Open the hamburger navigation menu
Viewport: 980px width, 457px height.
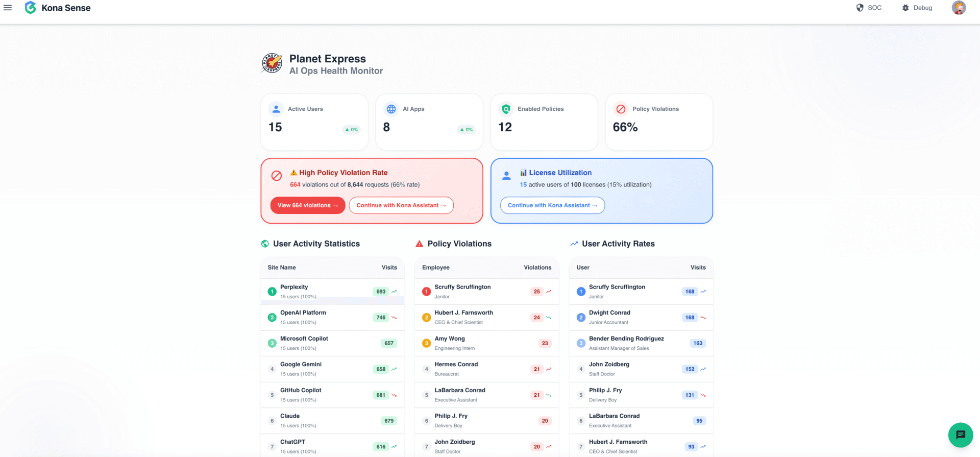pyautogui.click(x=8, y=8)
